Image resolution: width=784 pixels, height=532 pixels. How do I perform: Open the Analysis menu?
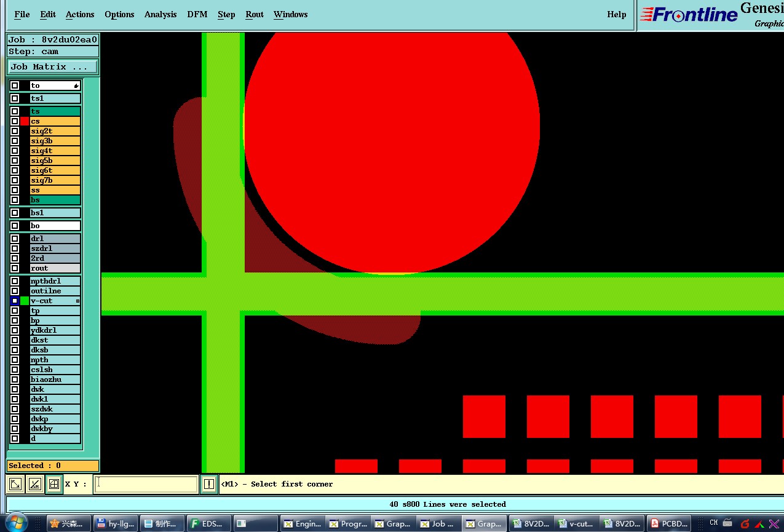click(160, 14)
